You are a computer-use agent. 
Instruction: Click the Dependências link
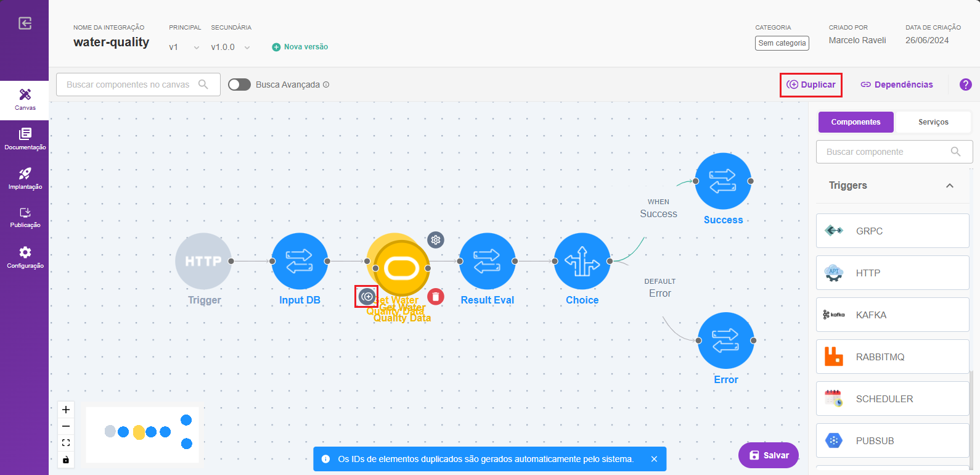click(x=897, y=85)
